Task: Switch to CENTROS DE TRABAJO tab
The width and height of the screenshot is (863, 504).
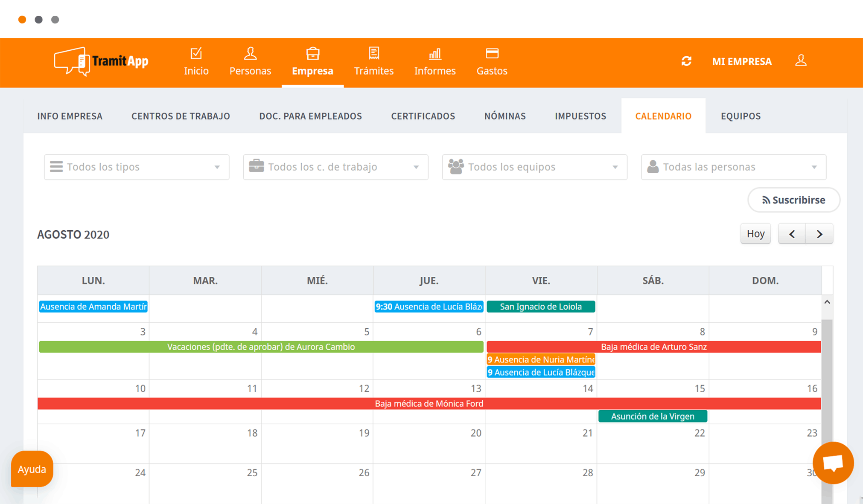Action: point(181,116)
